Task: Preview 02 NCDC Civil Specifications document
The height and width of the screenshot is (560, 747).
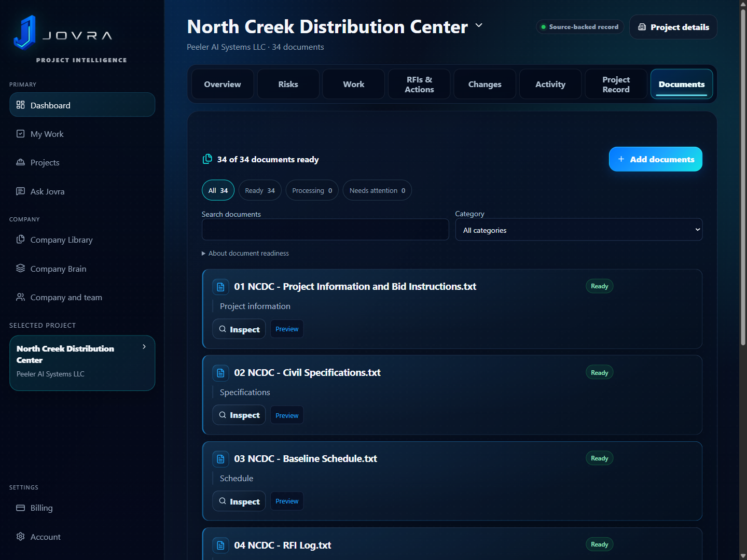Action: coord(287,415)
